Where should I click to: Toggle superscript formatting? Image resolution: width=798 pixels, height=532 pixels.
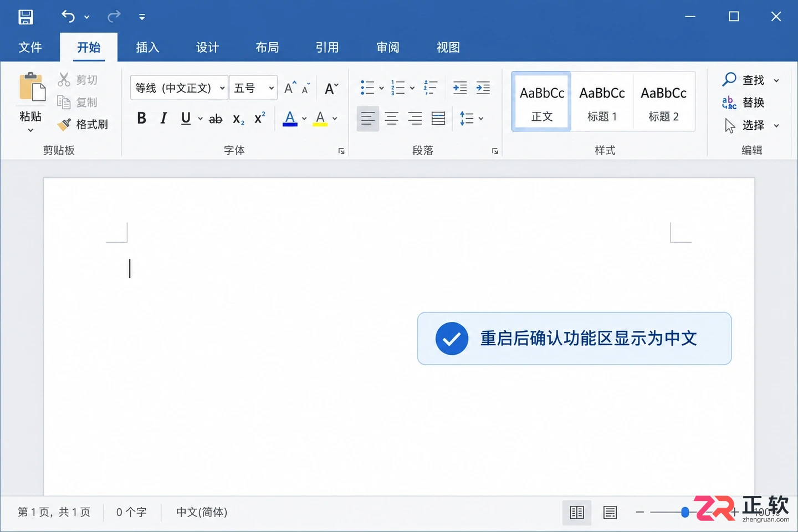(260, 118)
